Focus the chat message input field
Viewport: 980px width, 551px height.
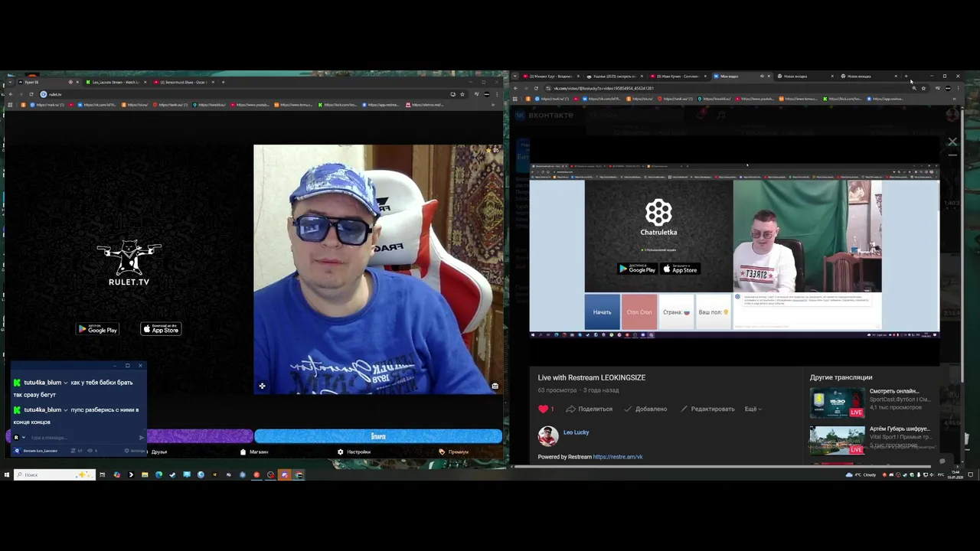(x=83, y=438)
